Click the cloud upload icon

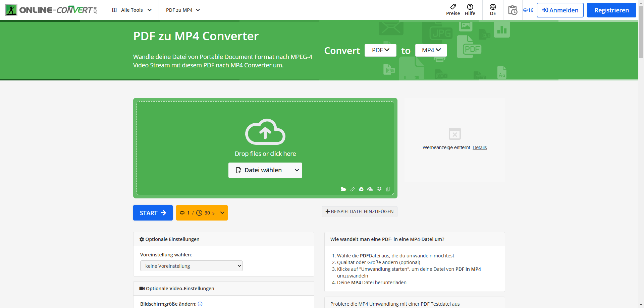tap(265, 132)
